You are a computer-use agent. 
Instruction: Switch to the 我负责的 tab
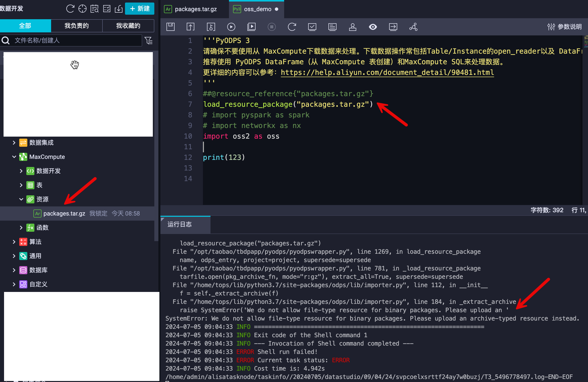coord(77,26)
